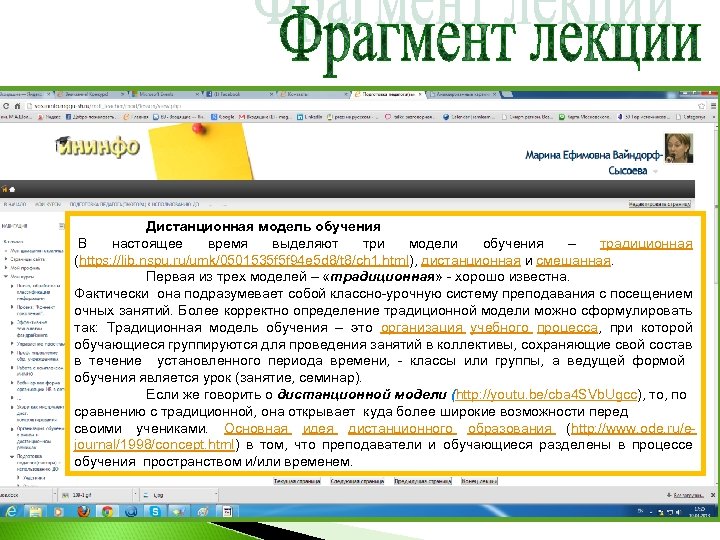Open the Google bookmark
The height and width of the screenshot is (540, 720).
click(223, 117)
